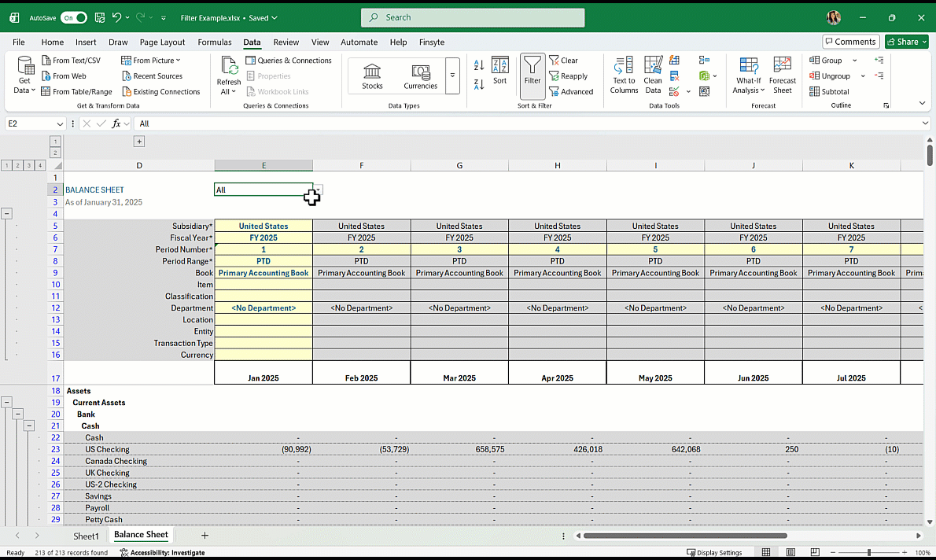Screen dimensions: 936x560
Task: Click the Comments button
Action: tap(850, 42)
